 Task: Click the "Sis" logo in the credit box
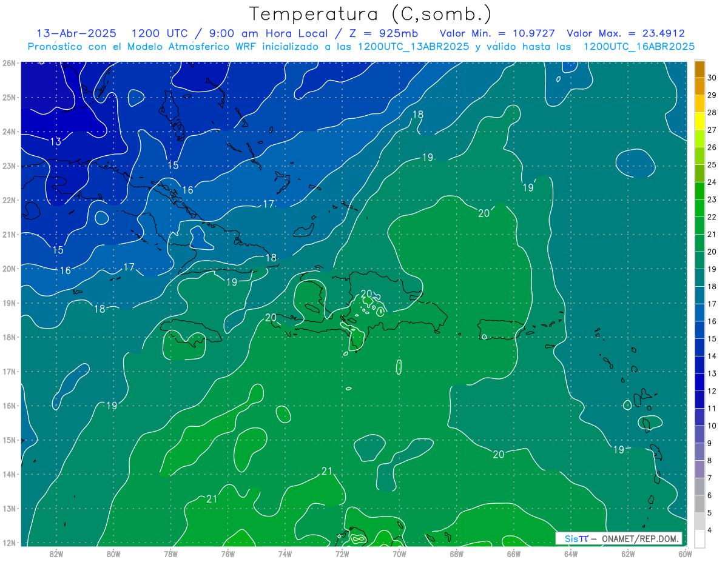[x=570, y=538]
